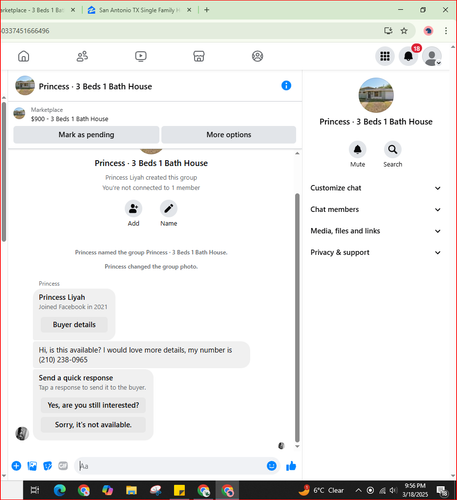Open the Friends icon in top navigation
The width and height of the screenshot is (457, 500).
click(x=82, y=56)
